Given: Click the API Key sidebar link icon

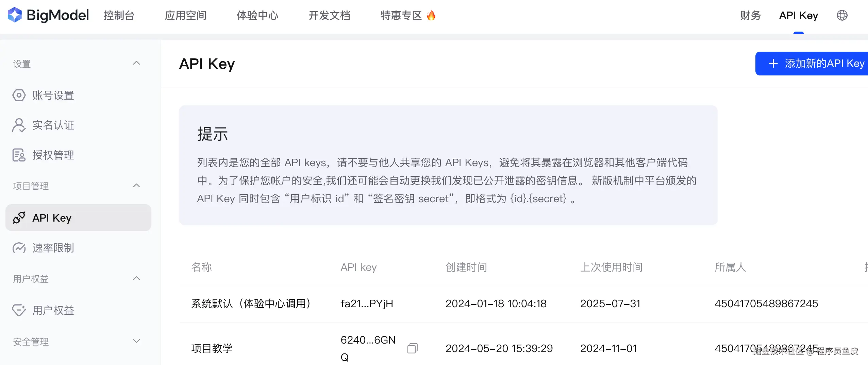Looking at the screenshot, I should (x=19, y=218).
